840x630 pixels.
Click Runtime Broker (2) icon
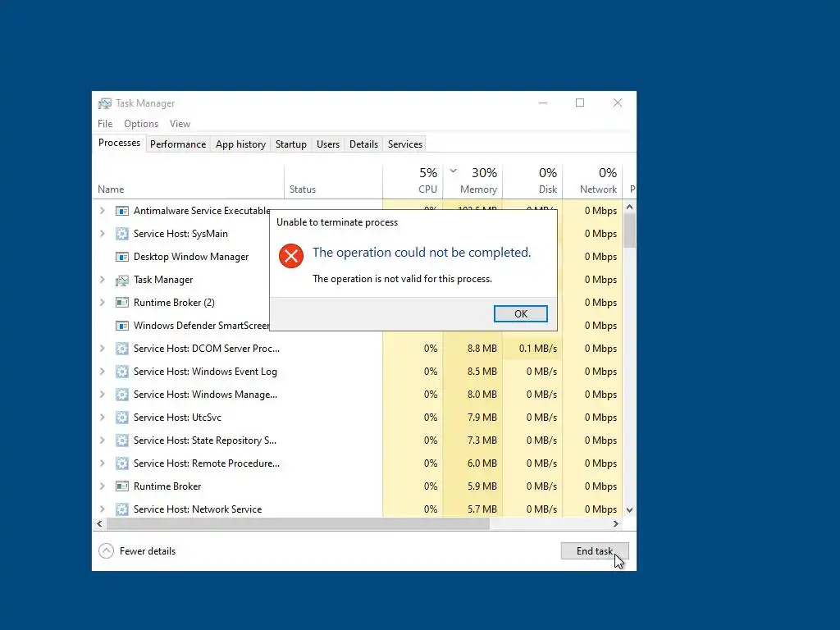click(x=122, y=303)
